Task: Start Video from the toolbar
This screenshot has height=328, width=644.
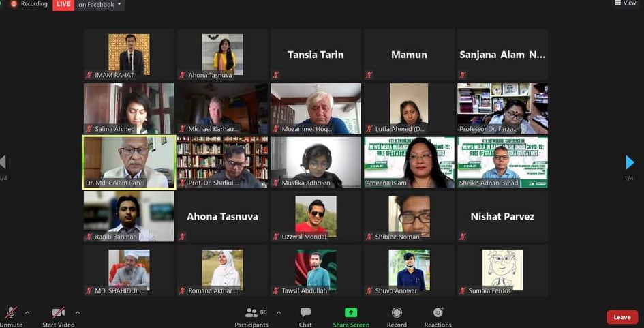Action: click(59, 312)
